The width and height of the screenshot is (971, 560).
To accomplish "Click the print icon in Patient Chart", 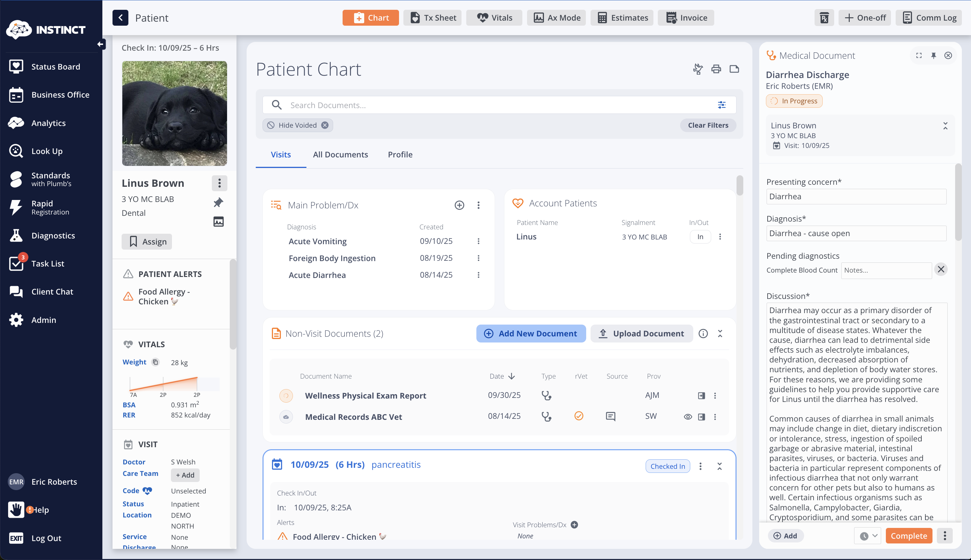I will click(716, 69).
